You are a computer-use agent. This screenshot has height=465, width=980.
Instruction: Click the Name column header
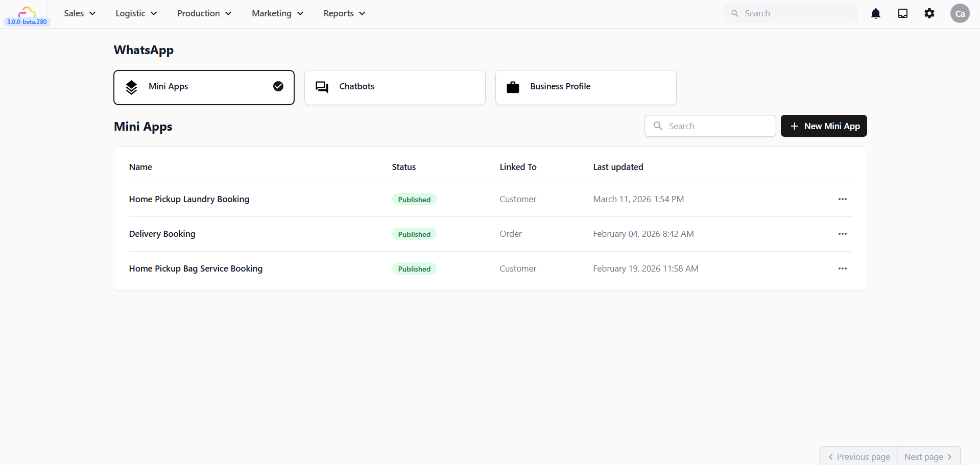(140, 167)
